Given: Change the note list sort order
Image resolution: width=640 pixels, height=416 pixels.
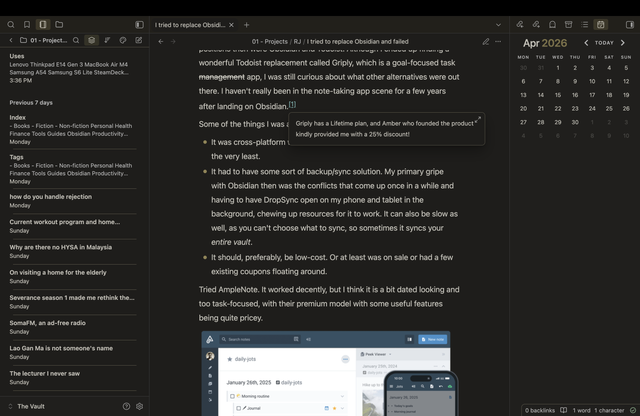Looking at the screenshot, I should (107, 40).
